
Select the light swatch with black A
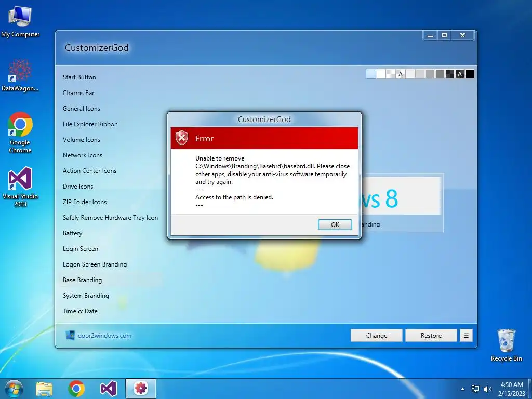(401, 74)
